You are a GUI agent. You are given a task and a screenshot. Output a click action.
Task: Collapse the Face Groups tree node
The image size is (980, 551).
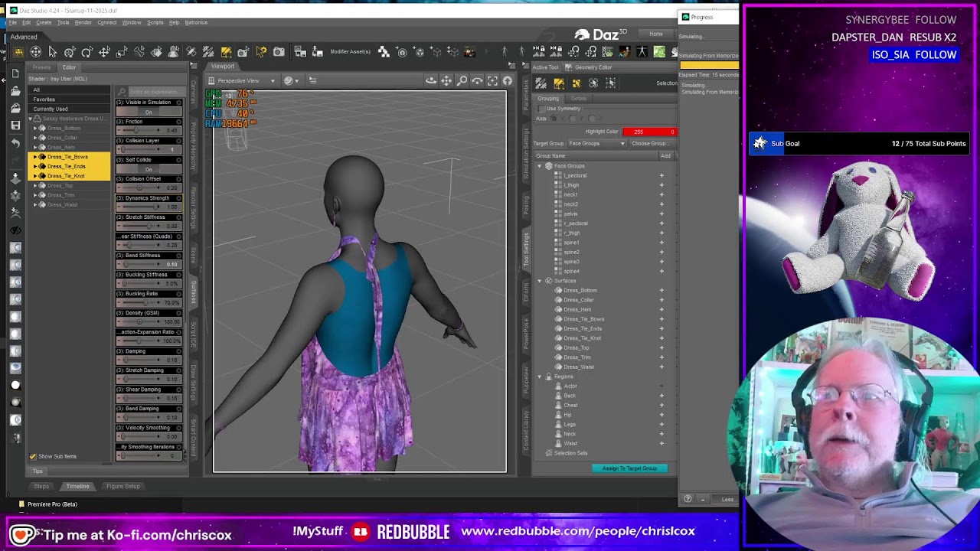(x=539, y=166)
